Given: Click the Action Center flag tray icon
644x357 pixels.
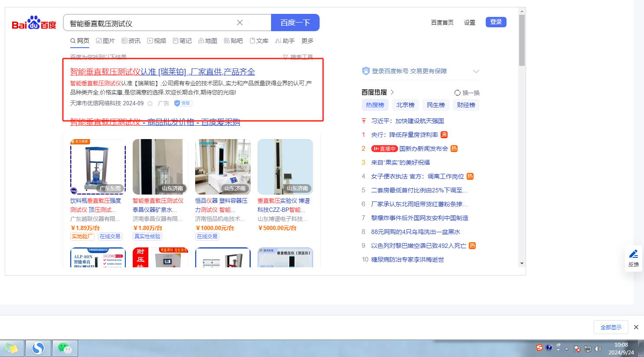Looking at the screenshot, I should pos(577,349).
